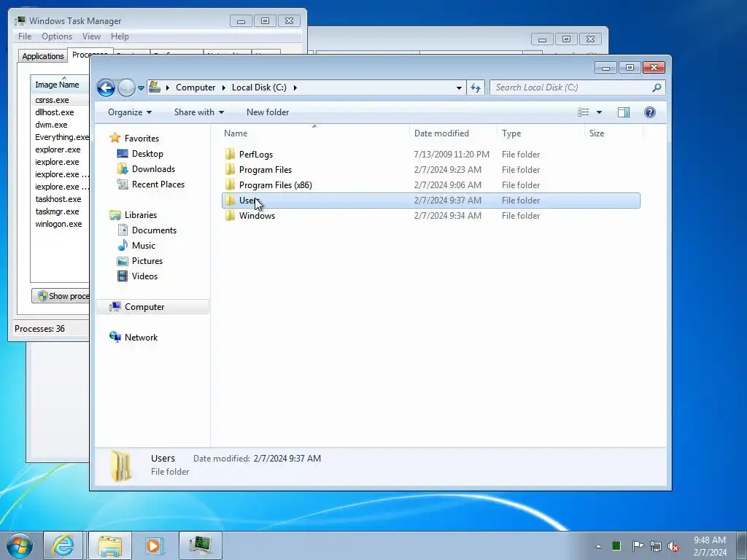Viewport: 747px width, 560px height.
Task: Expand arrow after Computer breadcrumb
Action: click(x=223, y=87)
